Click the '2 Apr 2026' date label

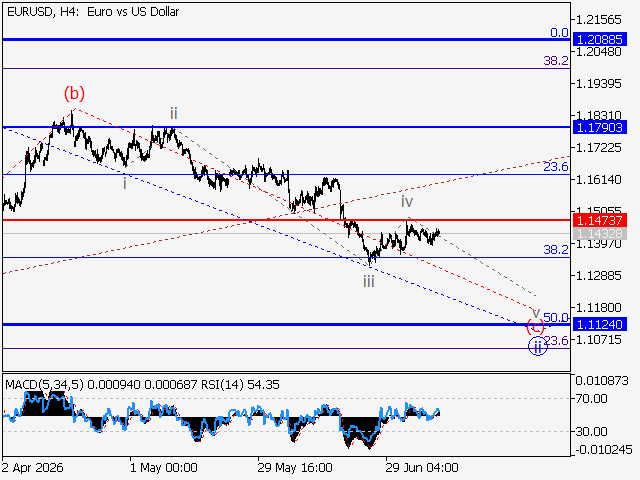click(32, 468)
